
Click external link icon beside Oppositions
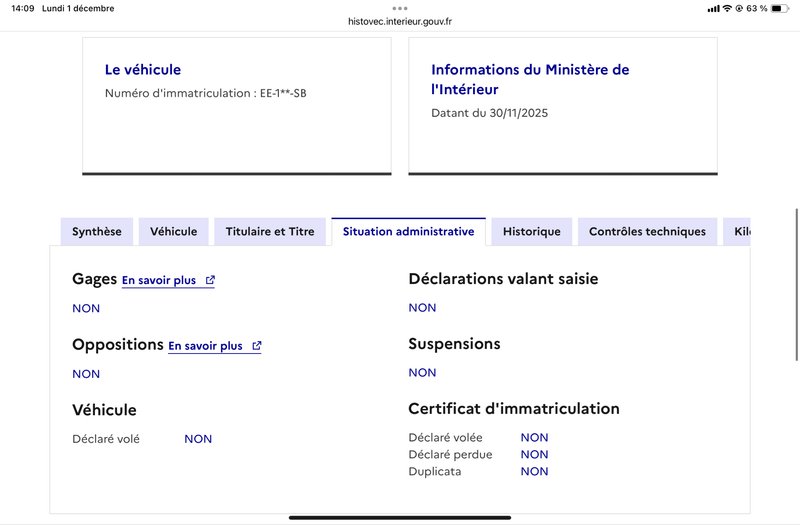[257, 346]
